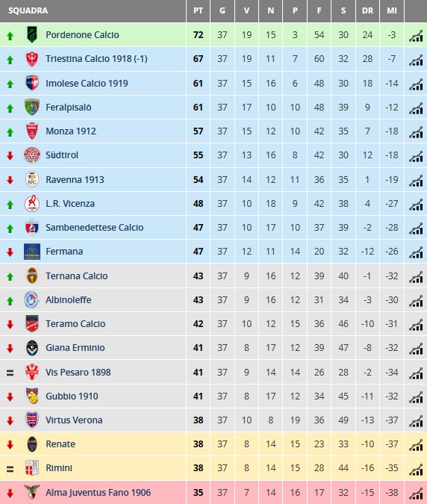Open chart icon for Virtus Verona
This screenshot has width=427, height=504.
[x=416, y=421]
